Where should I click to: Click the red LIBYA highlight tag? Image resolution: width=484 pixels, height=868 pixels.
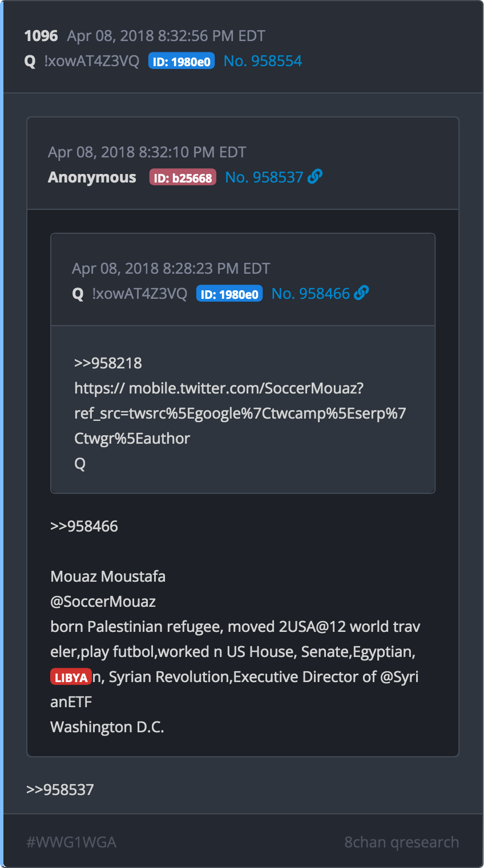(71, 677)
